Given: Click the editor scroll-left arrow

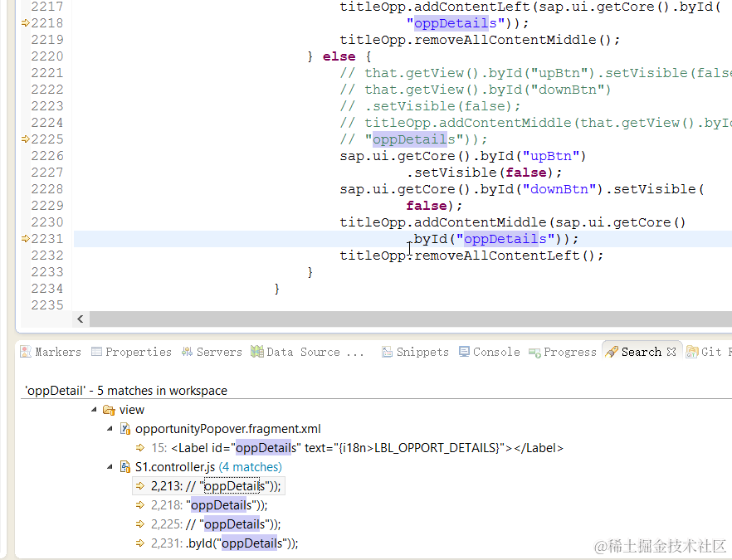Looking at the screenshot, I should pyautogui.click(x=81, y=319).
